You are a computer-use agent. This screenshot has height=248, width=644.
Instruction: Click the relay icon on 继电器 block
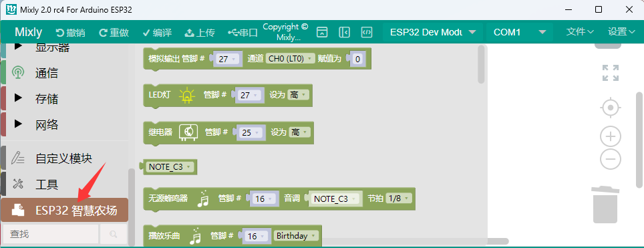188,132
